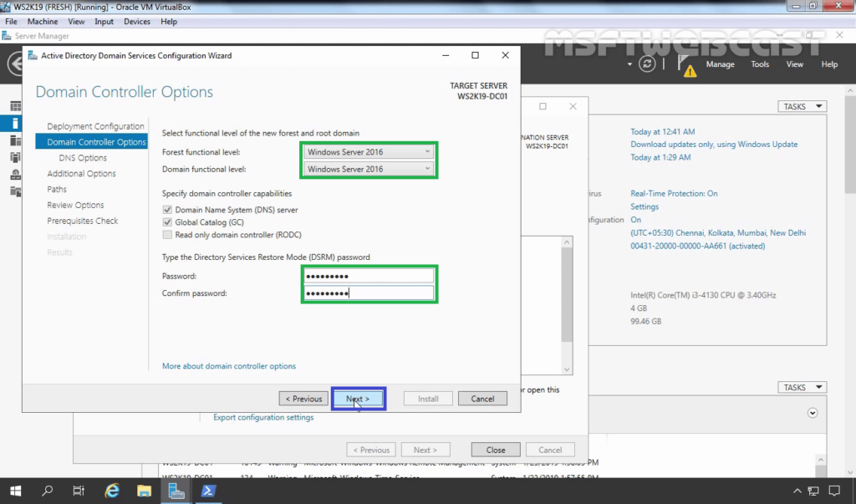Click Real-Time Protection: On link

[675, 193]
